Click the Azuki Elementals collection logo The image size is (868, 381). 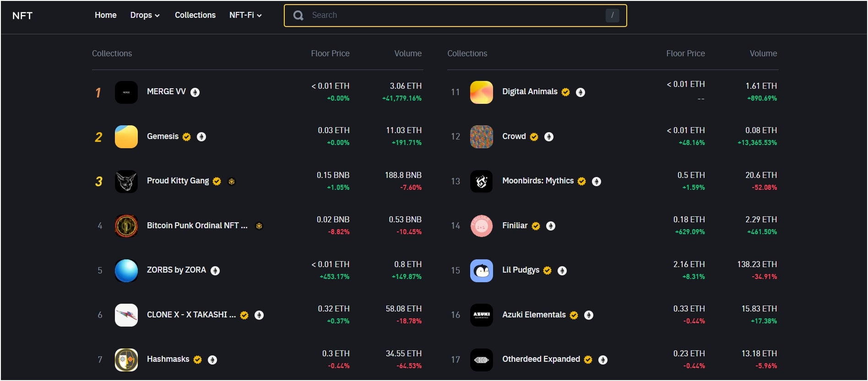(481, 315)
